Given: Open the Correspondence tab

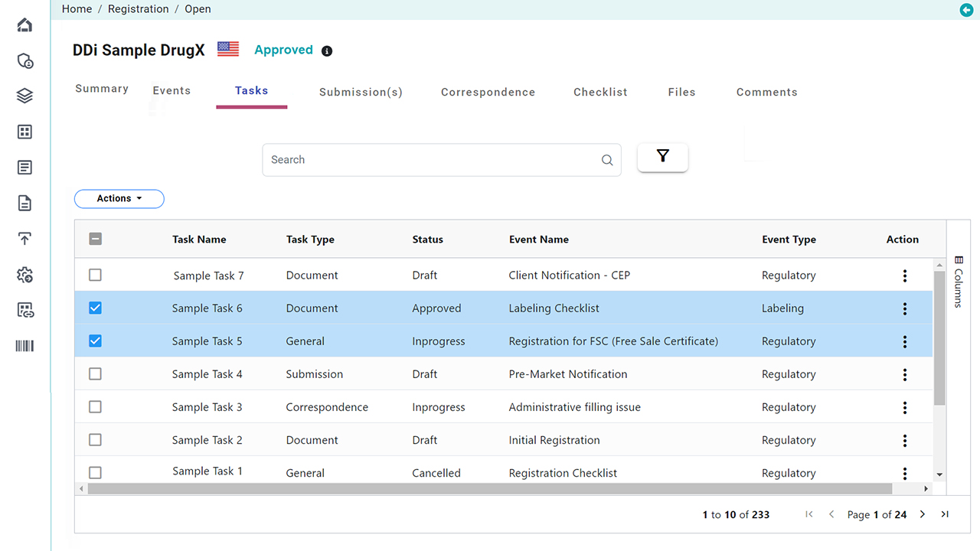Looking at the screenshot, I should click(488, 92).
